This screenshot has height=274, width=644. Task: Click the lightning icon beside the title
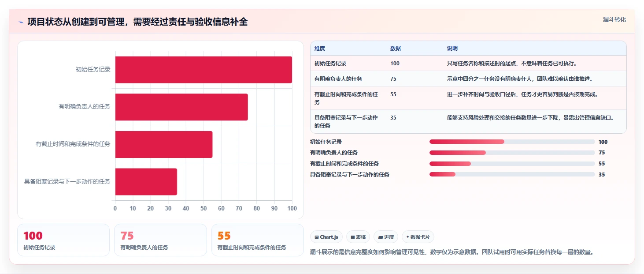pos(21,22)
